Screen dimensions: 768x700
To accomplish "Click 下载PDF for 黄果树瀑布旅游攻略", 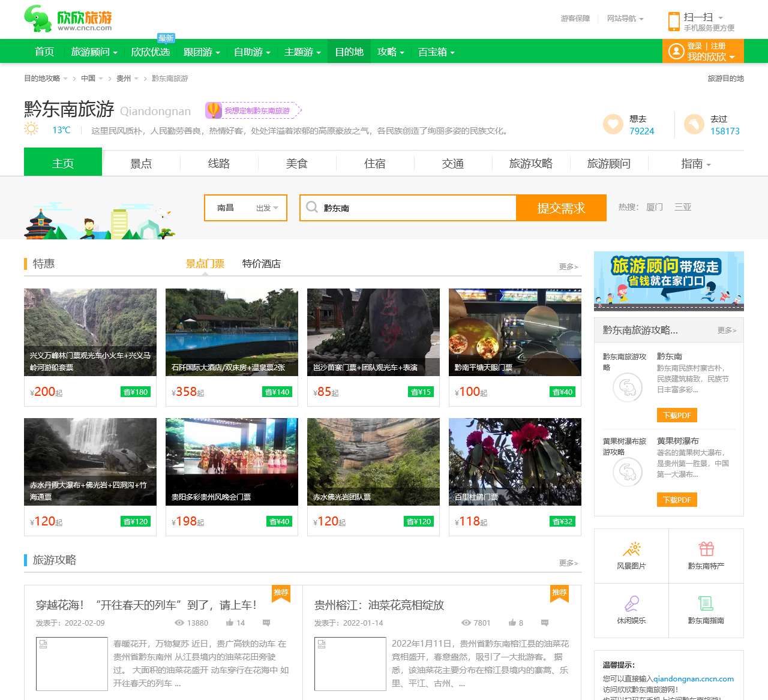I will 677,500.
